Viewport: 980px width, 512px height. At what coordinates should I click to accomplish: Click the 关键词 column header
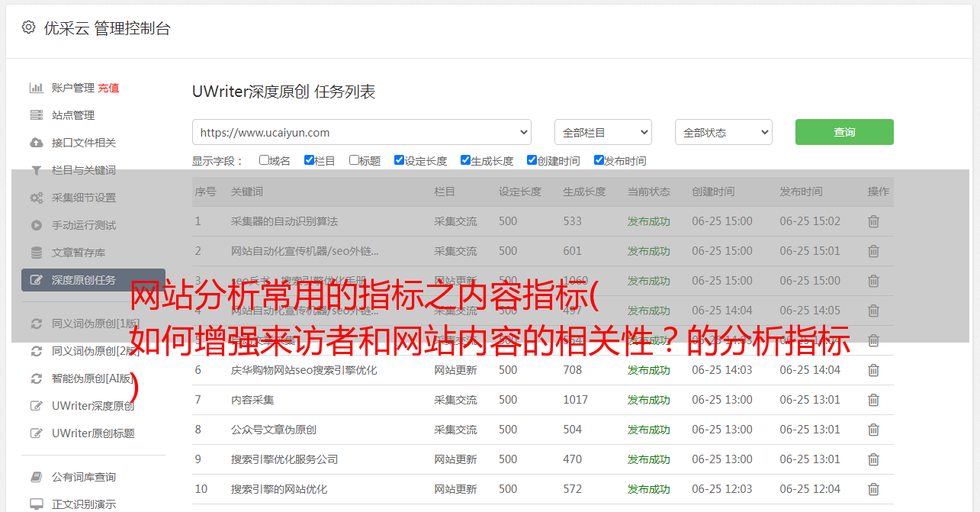[247, 192]
